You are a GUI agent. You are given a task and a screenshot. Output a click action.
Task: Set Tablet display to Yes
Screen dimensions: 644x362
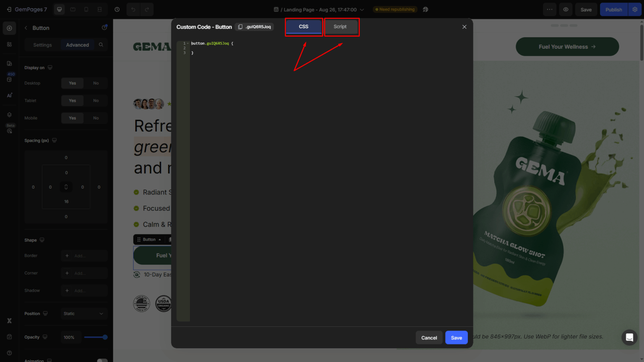coord(73,101)
